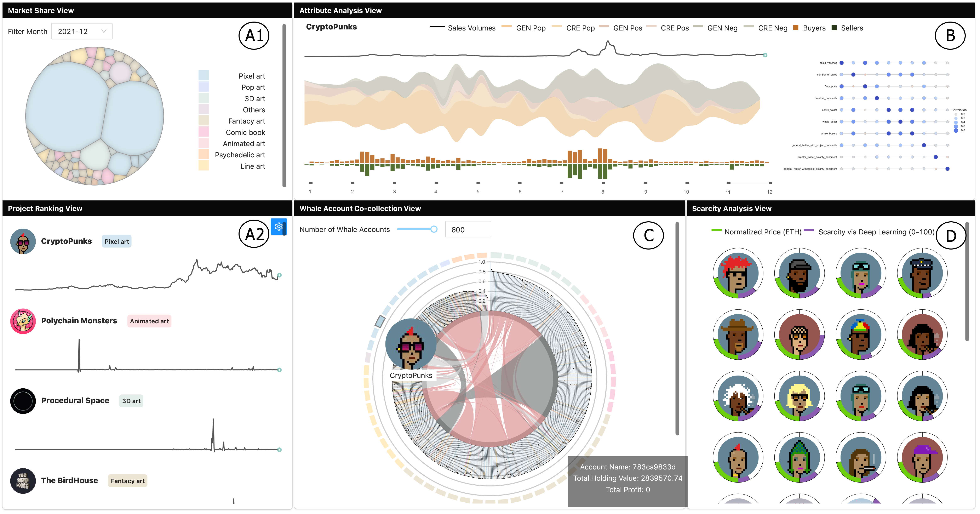The height and width of the screenshot is (514, 980).
Task: Click the Line art legend color swatch
Action: click(x=204, y=166)
